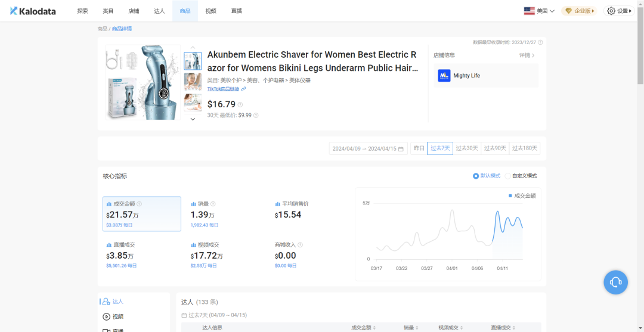Open the 探索 navigation tab
644x332 pixels.
[x=82, y=11]
